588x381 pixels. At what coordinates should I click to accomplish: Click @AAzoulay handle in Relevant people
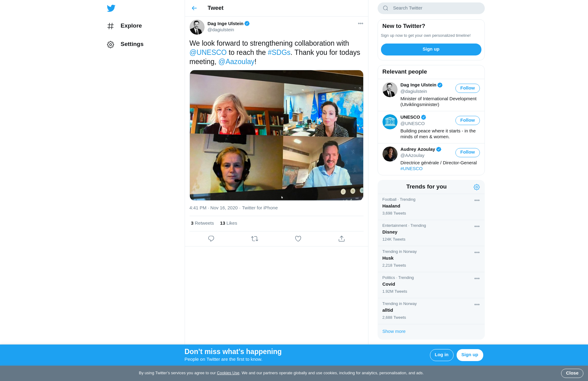click(x=412, y=155)
